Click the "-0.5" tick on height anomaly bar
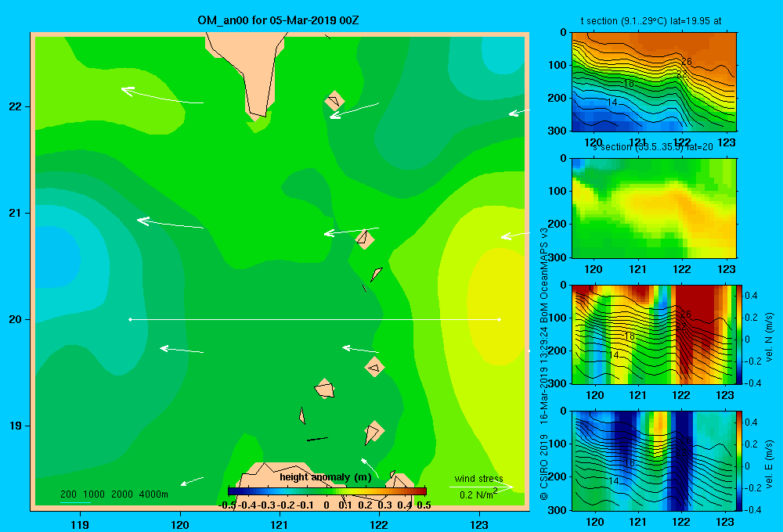783x532 pixels. [x=227, y=505]
